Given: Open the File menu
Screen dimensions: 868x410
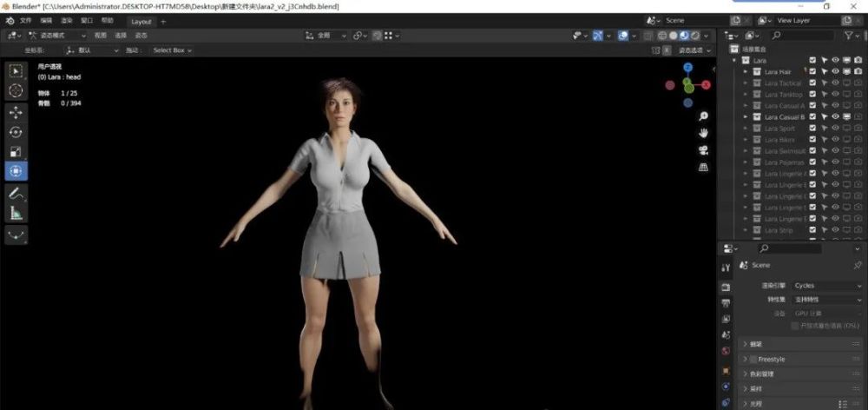Looking at the screenshot, I should point(25,21).
